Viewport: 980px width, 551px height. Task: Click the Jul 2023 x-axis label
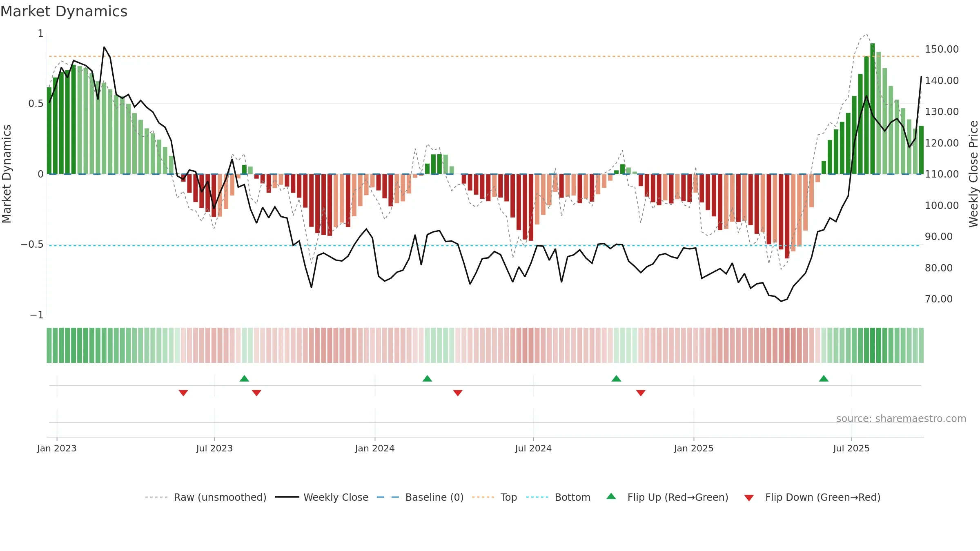click(x=214, y=448)
